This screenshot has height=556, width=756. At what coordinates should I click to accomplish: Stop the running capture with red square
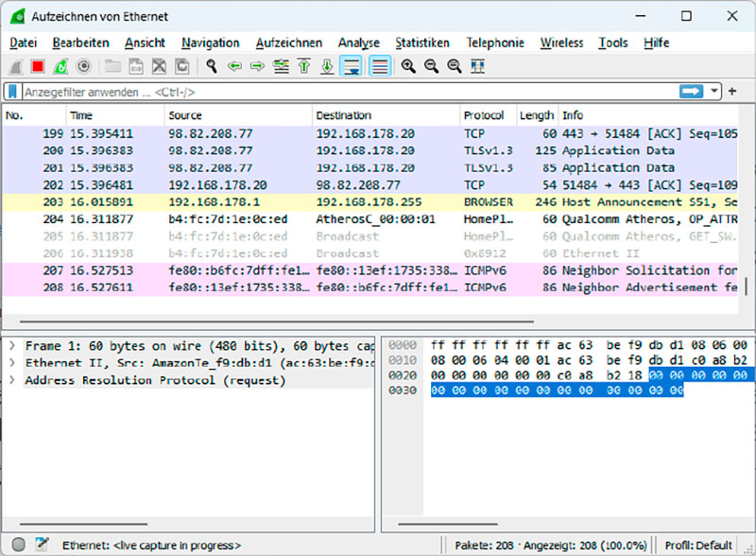pos(38,66)
